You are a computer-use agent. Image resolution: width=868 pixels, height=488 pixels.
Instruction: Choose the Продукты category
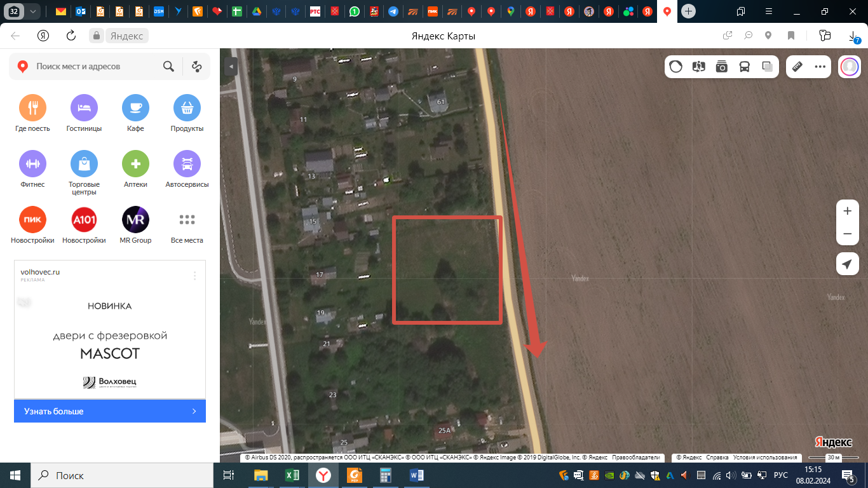187,114
